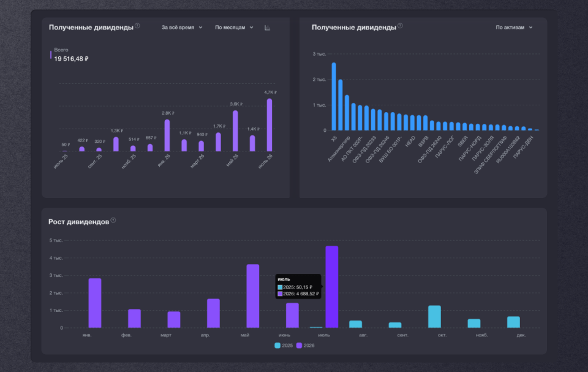Click the purple июль 2026 bar in growth chart
This screenshot has width=588, height=372.
coord(332,287)
